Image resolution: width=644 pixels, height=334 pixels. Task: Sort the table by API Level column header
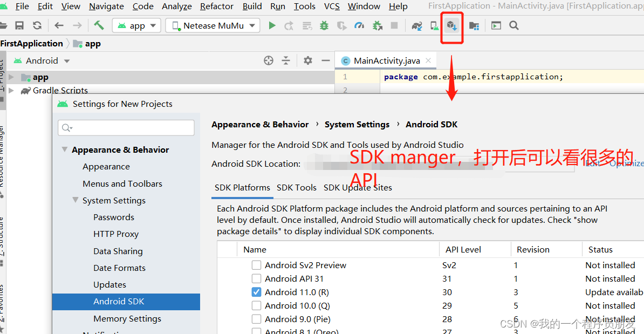point(475,249)
